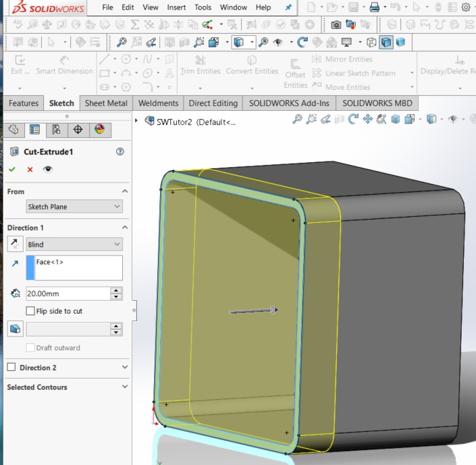Click the Sigma mass properties icon
476x465 pixels.
[x=135, y=24]
